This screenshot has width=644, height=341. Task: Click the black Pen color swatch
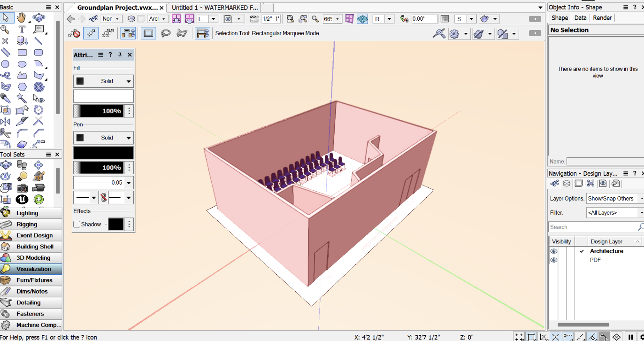(x=103, y=153)
